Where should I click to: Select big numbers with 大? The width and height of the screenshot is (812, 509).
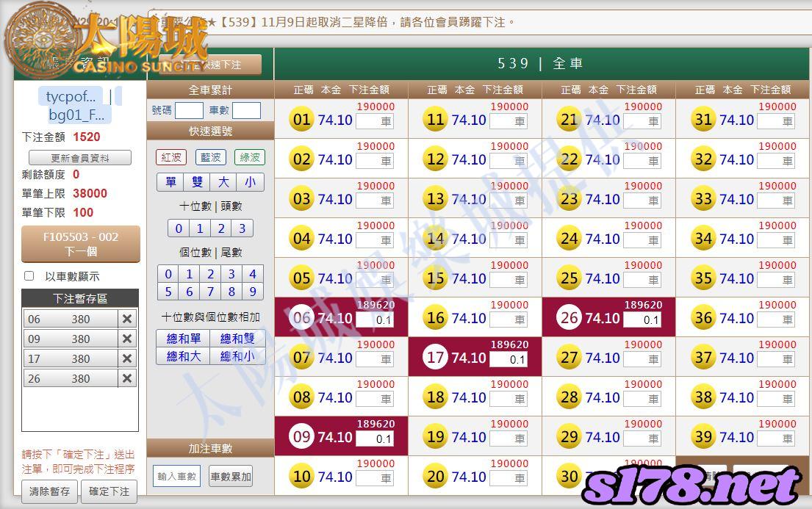(223, 182)
